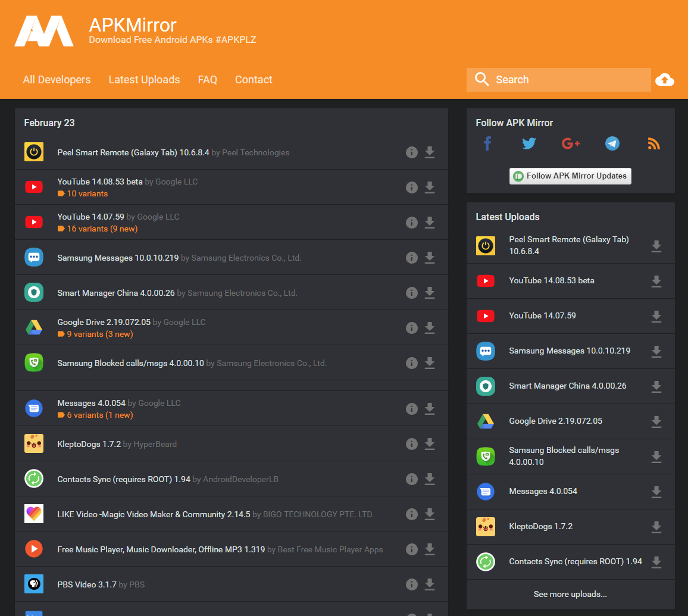Image resolution: width=688 pixels, height=616 pixels.
Task: Download Google Drive in main list
Action: pyautogui.click(x=430, y=328)
